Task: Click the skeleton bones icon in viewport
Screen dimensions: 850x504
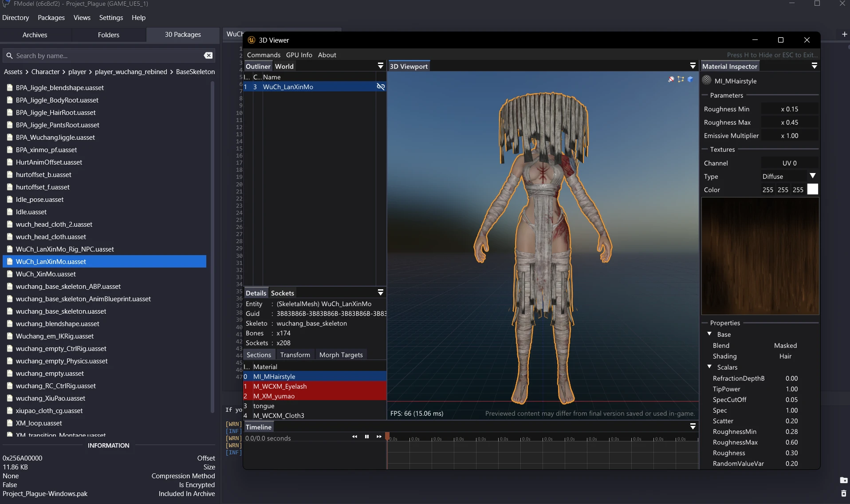Action: [681, 79]
